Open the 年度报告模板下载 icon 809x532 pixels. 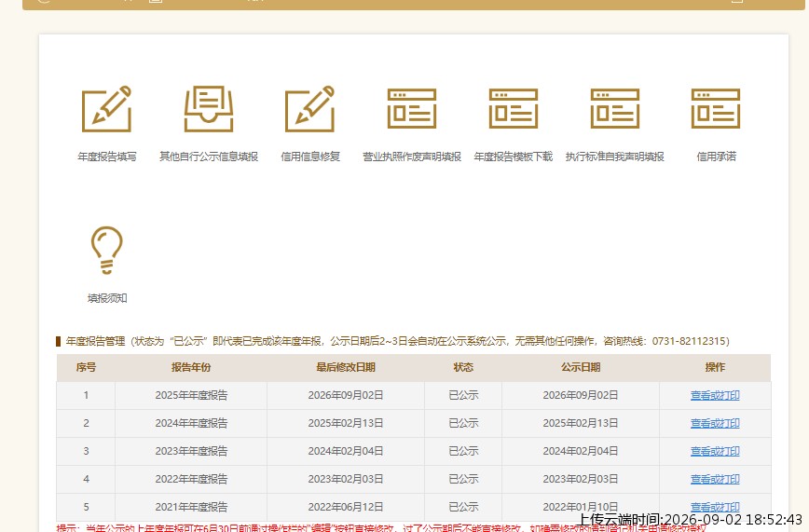(x=514, y=108)
